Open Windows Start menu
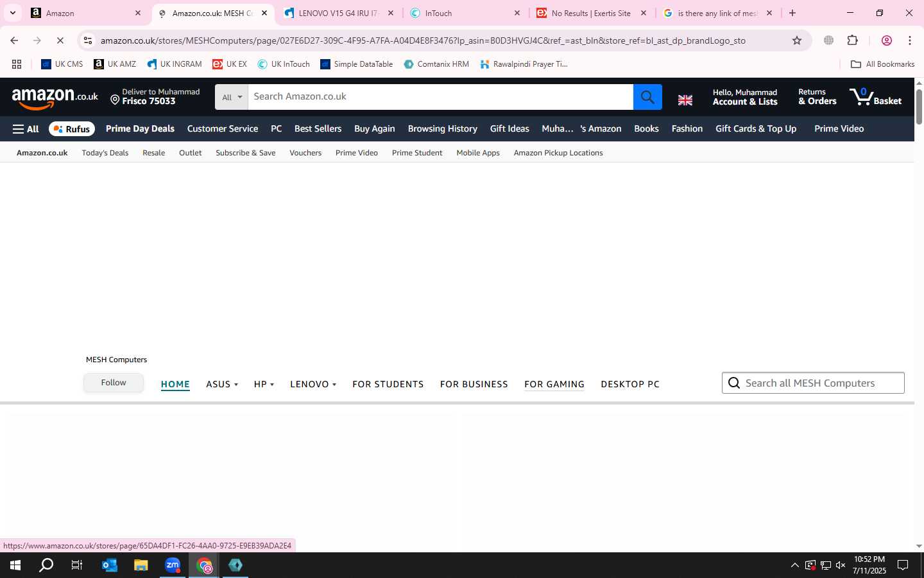Screen dimensions: 924x578 pos(15,565)
